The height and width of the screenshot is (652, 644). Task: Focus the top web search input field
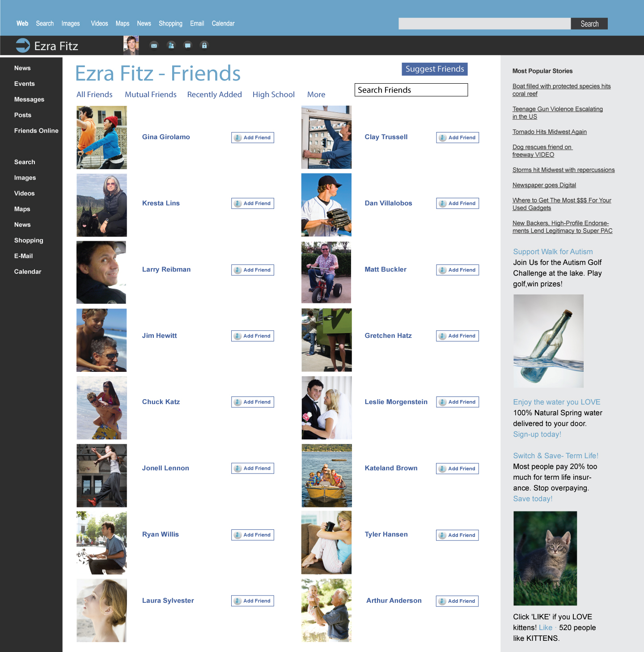click(485, 24)
